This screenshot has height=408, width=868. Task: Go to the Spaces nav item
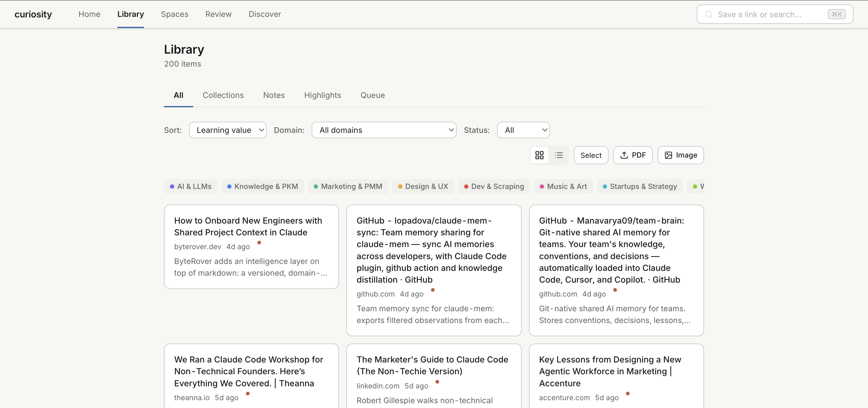click(x=175, y=14)
